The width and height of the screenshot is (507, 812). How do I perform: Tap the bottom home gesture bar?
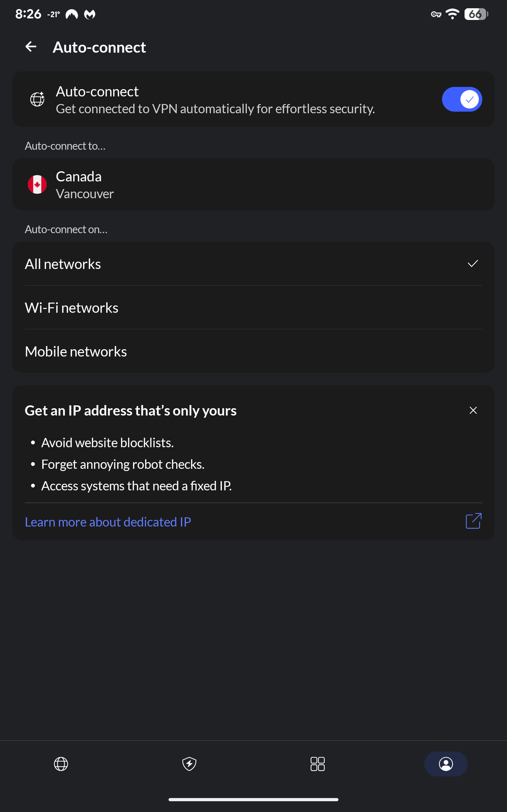(253, 800)
